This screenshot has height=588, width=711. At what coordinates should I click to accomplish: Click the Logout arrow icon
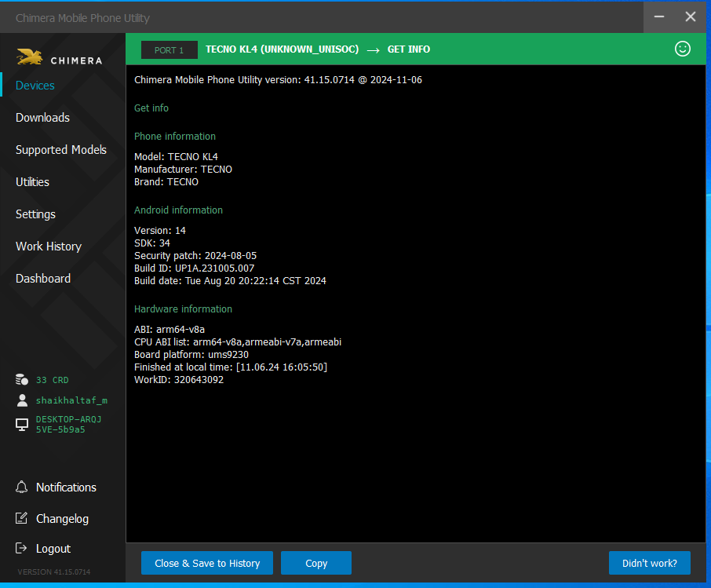(22, 549)
